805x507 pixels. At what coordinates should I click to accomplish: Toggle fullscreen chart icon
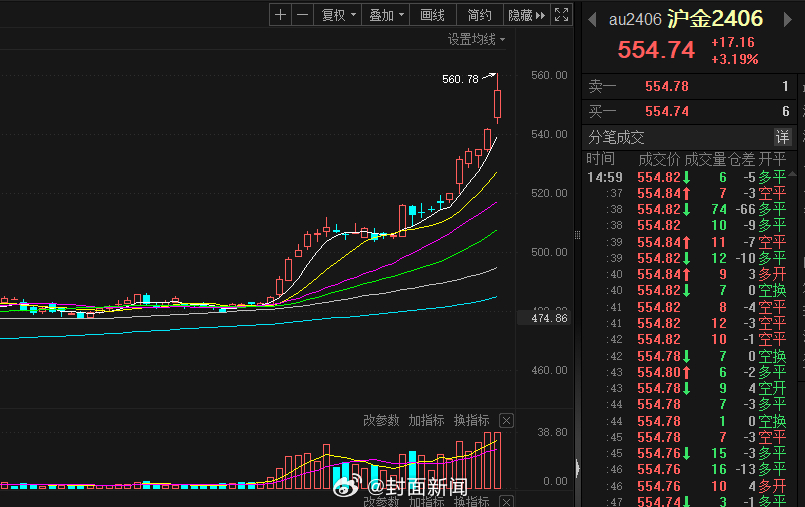click(x=562, y=15)
